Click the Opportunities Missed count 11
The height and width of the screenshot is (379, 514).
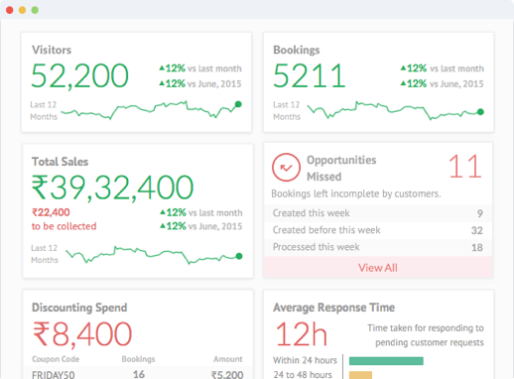pyautogui.click(x=465, y=167)
